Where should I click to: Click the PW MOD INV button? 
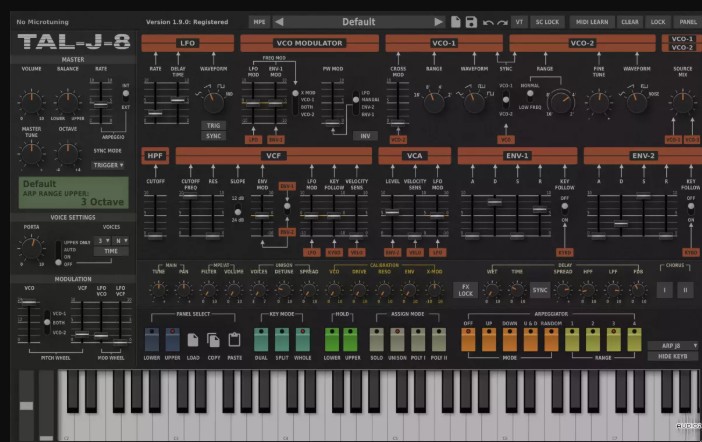click(365, 136)
